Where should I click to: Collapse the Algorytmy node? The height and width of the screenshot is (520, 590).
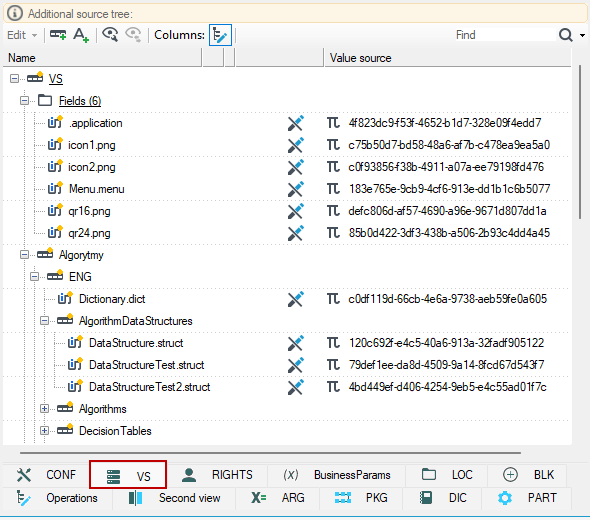24,255
